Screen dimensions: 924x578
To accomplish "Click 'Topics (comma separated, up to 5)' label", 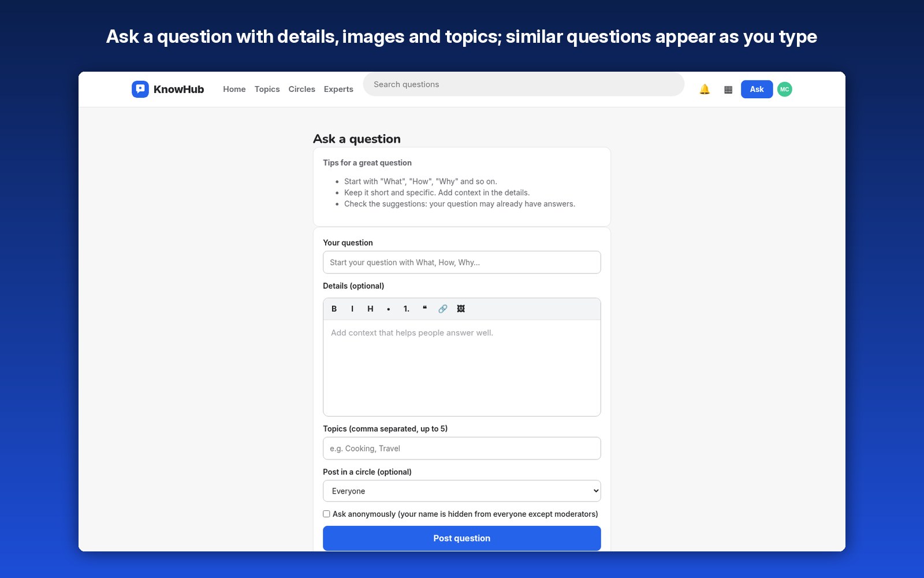I will click(x=385, y=429).
